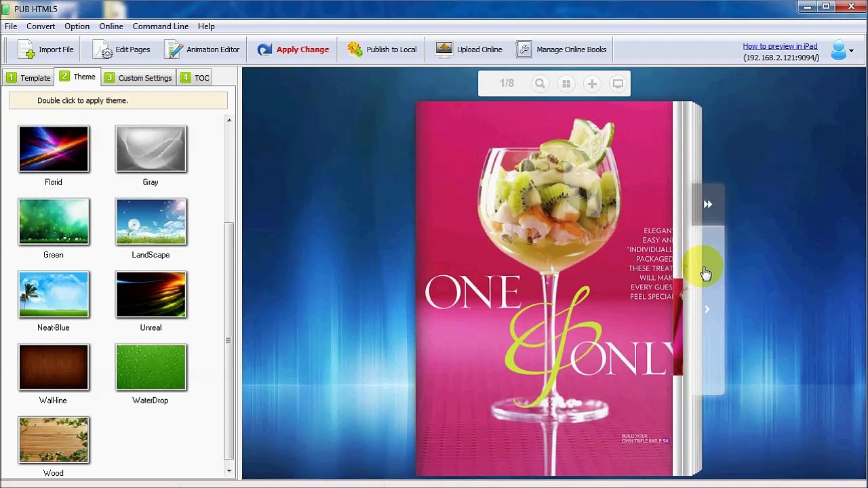Open 'How to preview in iPad' link
The width and height of the screenshot is (868, 488).
point(780,46)
